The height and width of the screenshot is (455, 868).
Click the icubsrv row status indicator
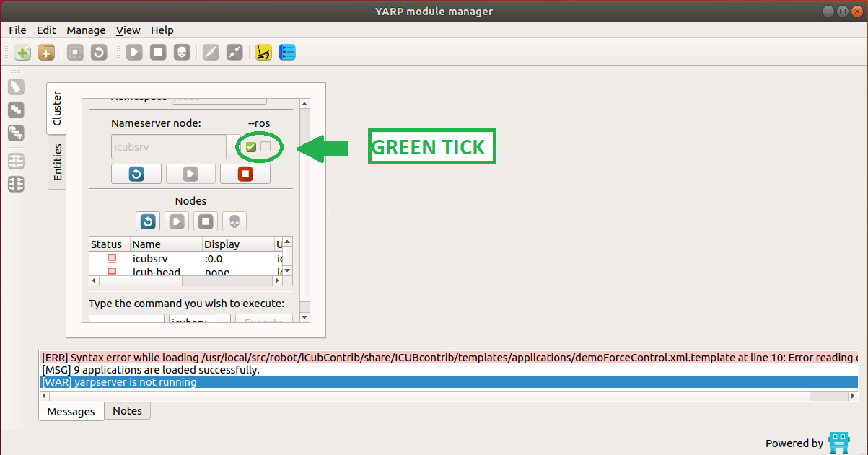point(112,258)
